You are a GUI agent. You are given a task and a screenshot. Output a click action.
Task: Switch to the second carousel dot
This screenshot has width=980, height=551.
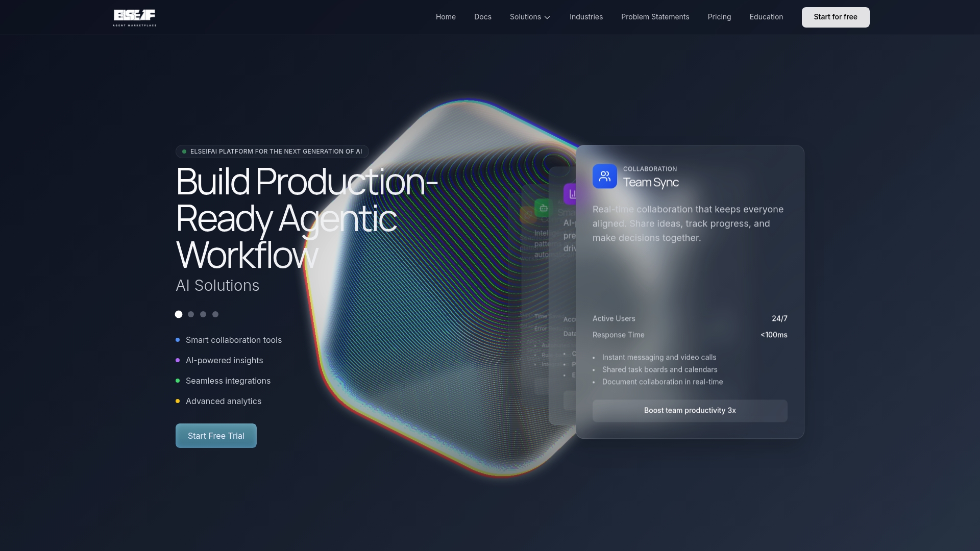click(x=191, y=314)
